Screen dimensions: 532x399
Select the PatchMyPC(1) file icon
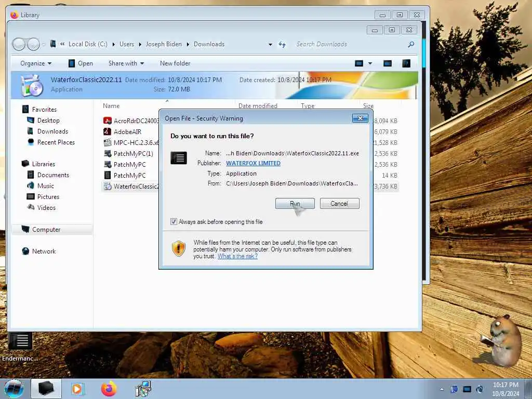[x=108, y=154]
